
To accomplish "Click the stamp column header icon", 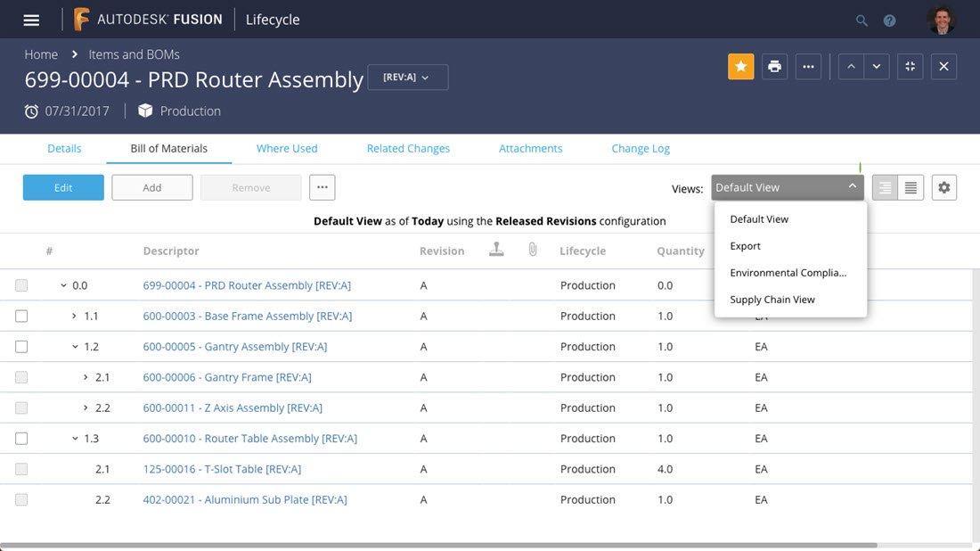I will pos(496,250).
